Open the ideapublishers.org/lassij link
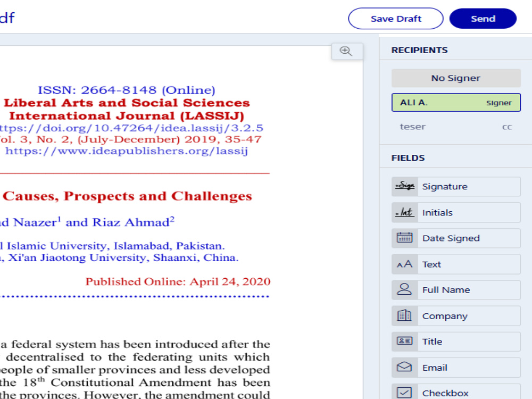Viewport: 532px width, 399px height. [127, 151]
